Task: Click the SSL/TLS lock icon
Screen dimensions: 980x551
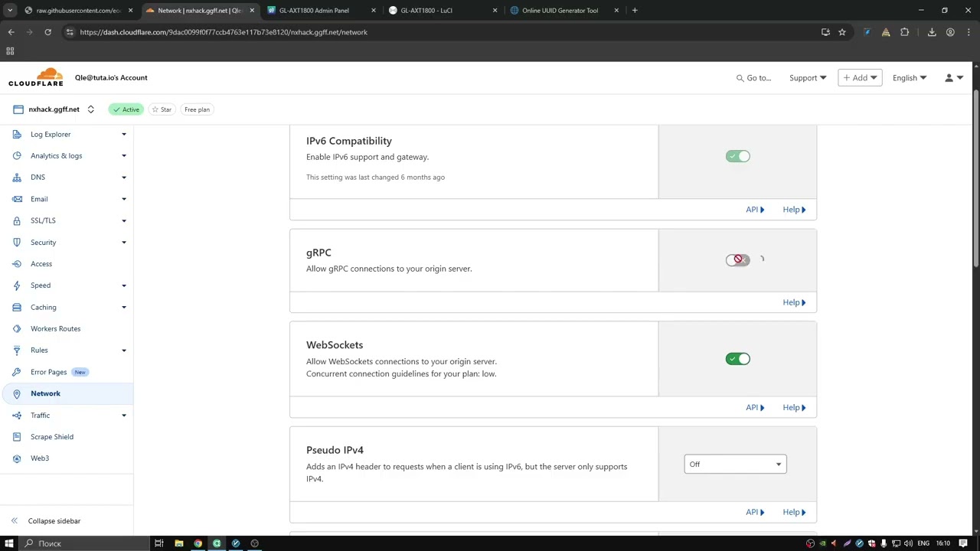Action: pyautogui.click(x=17, y=220)
